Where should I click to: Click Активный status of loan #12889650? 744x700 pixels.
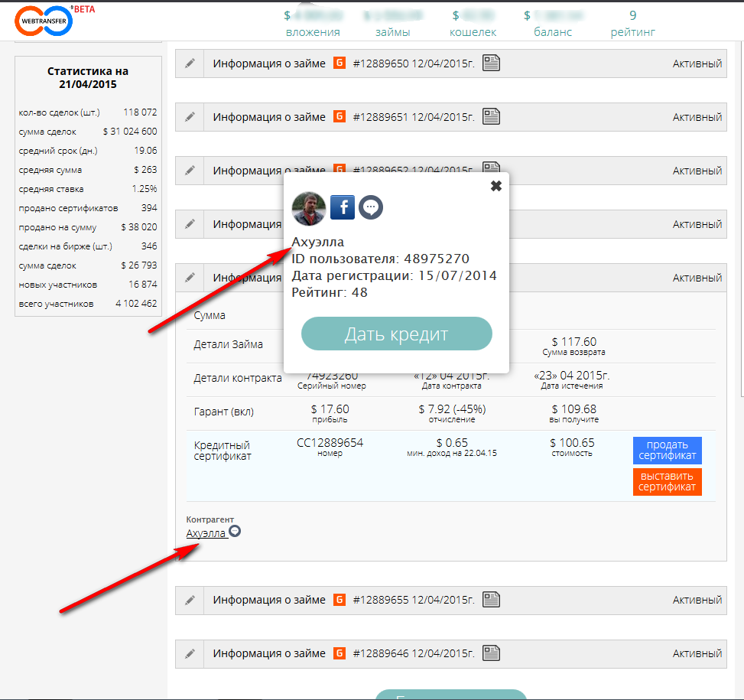point(697,63)
